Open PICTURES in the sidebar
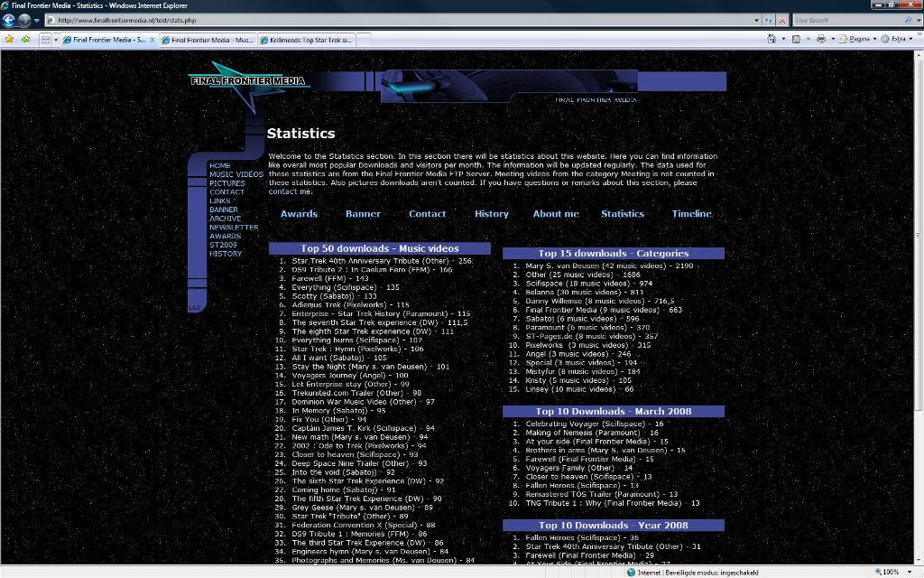This screenshot has height=578, width=924. (x=226, y=183)
